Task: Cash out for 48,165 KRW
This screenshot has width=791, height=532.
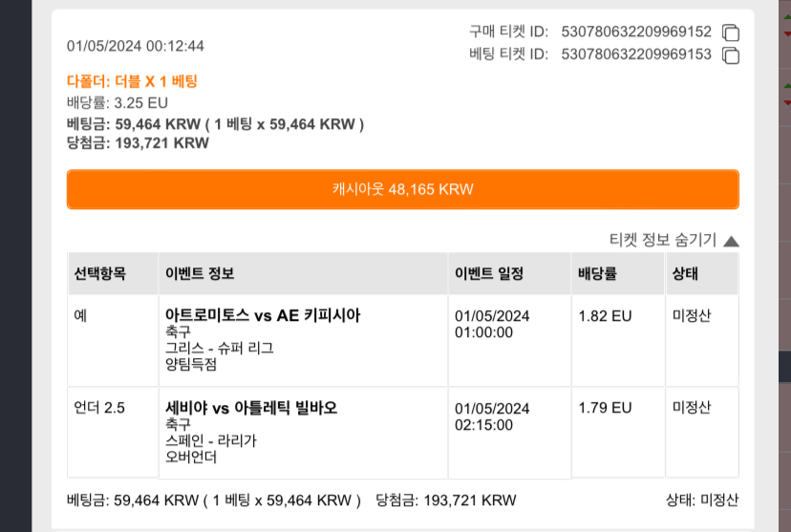Action: point(402,189)
